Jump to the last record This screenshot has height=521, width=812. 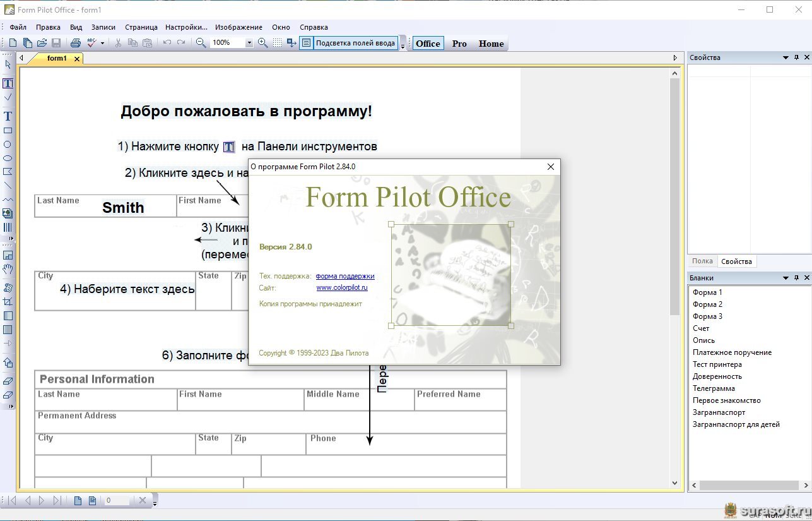57,501
